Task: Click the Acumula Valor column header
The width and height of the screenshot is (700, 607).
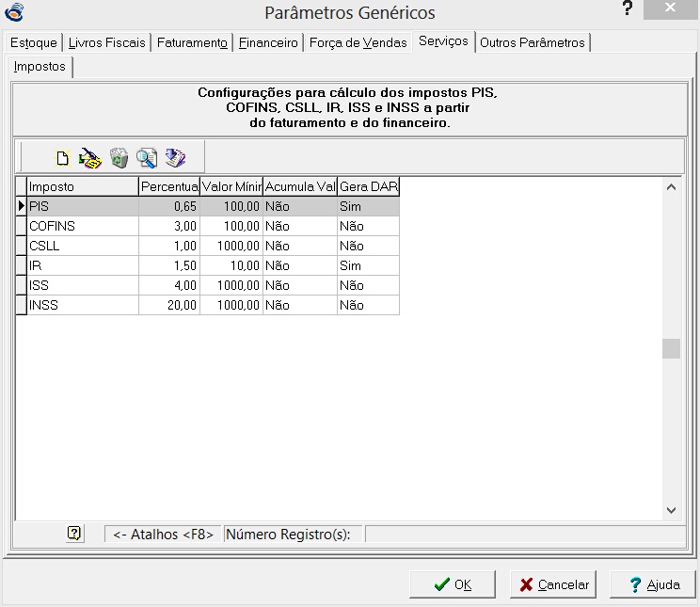Action: (x=300, y=186)
